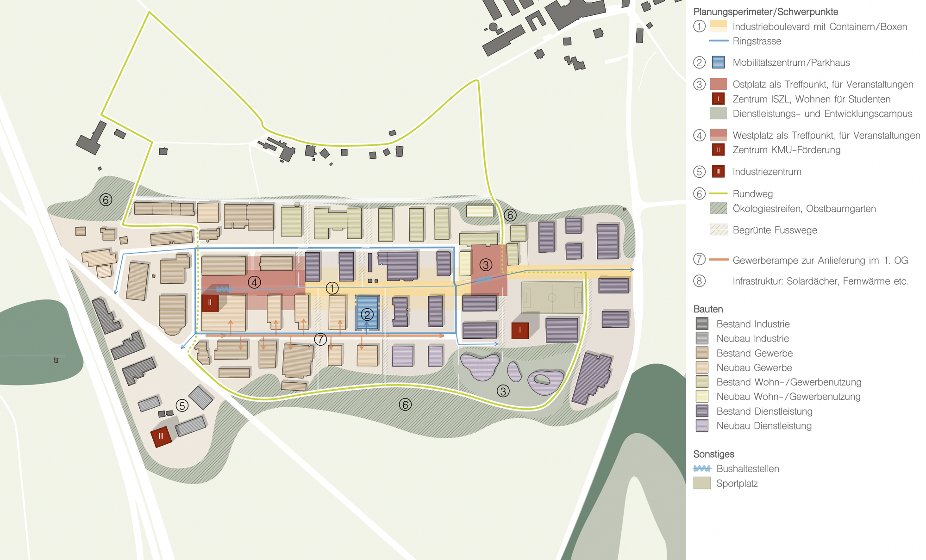Screen dimensions: 926x560
Task: Click the Planungsperimeter/Schwerpunkte heading
Action: (x=765, y=12)
